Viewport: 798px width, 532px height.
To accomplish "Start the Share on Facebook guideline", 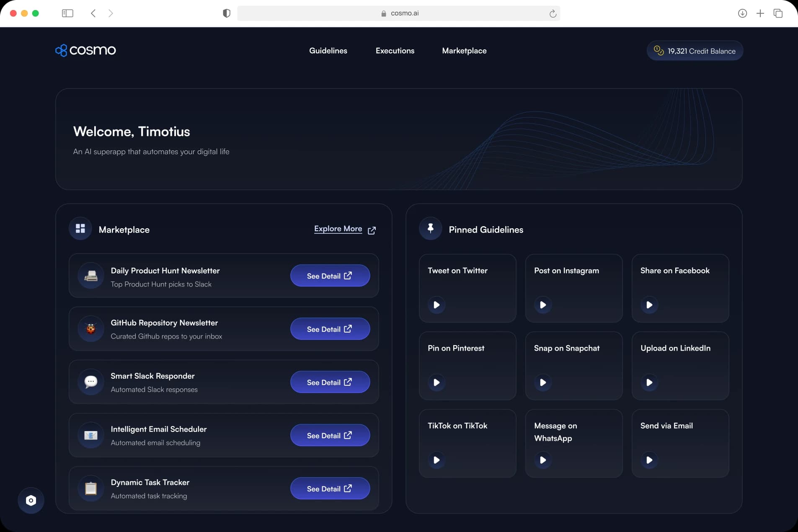I will [x=649, y=305].
